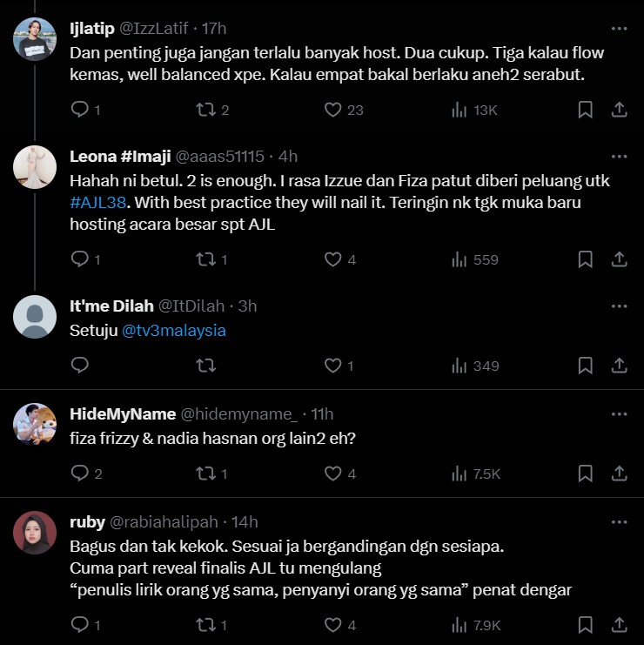Viewport: 644px width, 645px height.
Task: Reply to Ijlatip's tweet
Action: [x=80, y=110]
